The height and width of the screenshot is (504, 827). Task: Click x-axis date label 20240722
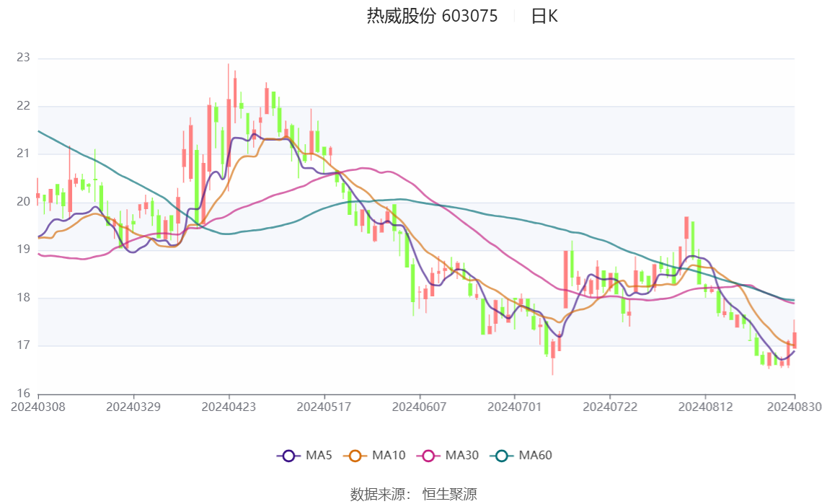point(610,407)
